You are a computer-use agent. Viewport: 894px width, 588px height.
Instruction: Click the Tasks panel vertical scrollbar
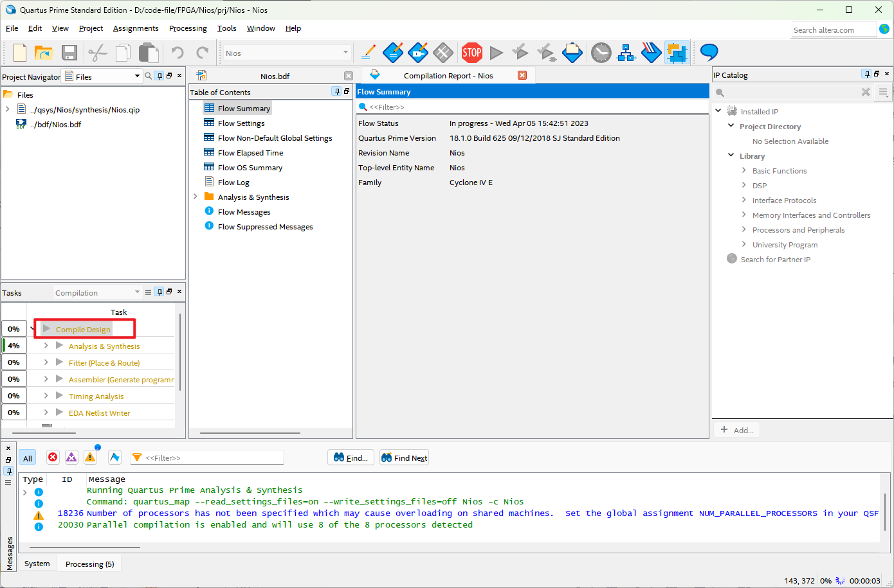point(180,352)
